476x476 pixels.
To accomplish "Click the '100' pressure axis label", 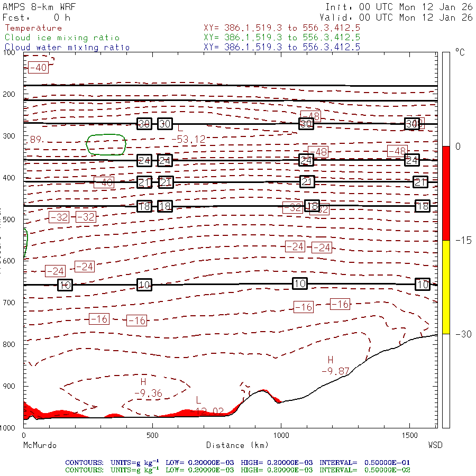I will (9, 52).
